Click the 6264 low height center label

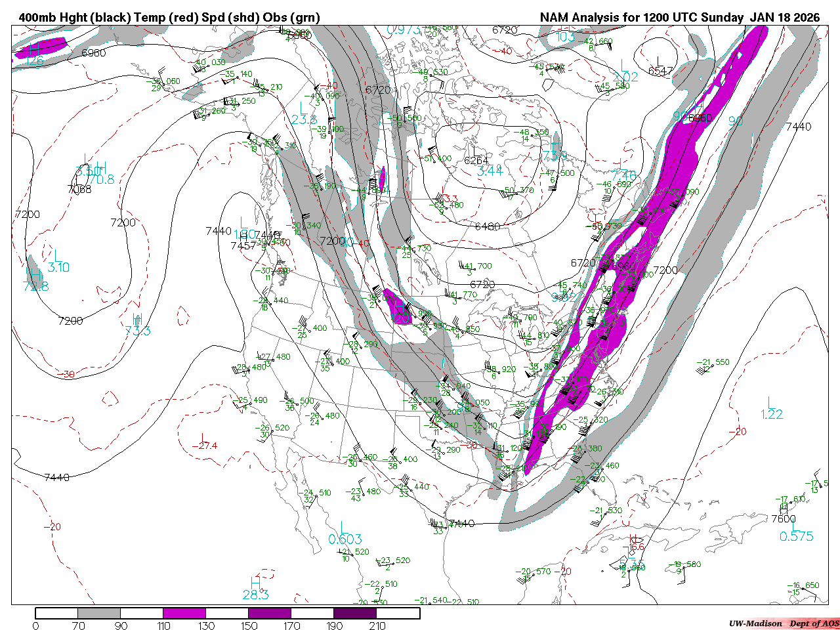tap(476, 160)
